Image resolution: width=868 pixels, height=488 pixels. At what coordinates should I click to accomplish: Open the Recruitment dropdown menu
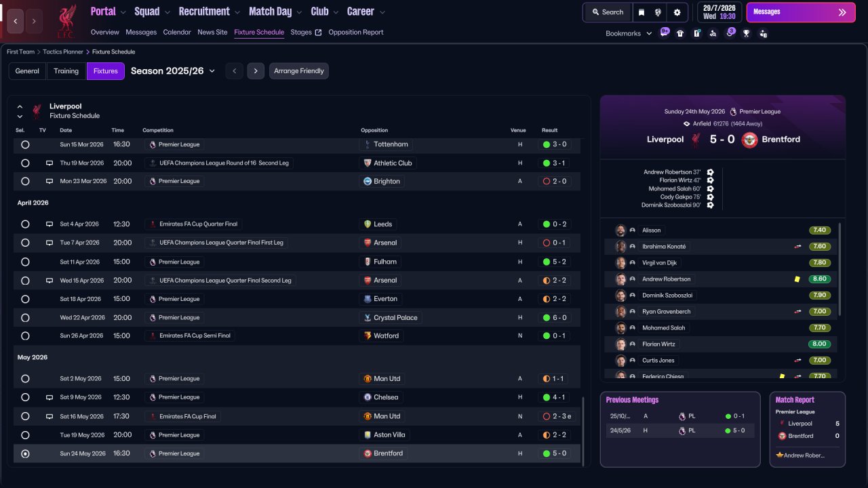[x=210, y=12]
